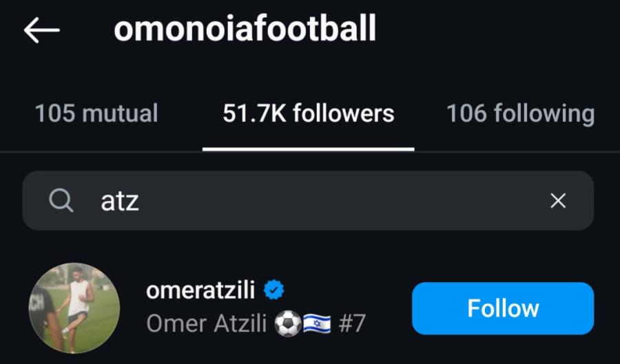Select the 51.7K followers tab

pos(309,114)
